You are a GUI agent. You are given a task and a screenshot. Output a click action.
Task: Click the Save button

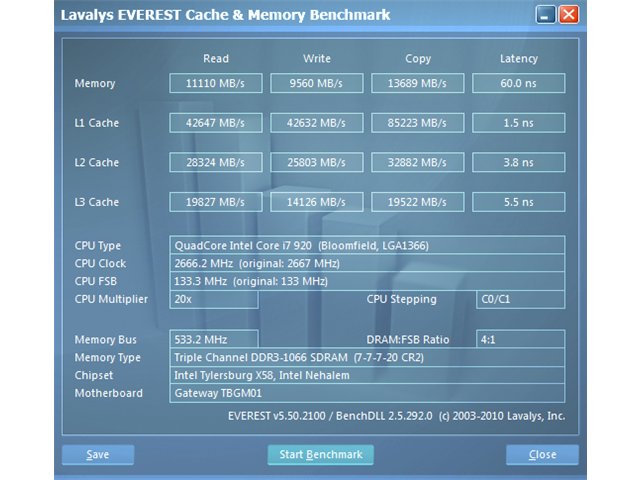[98, 455]
